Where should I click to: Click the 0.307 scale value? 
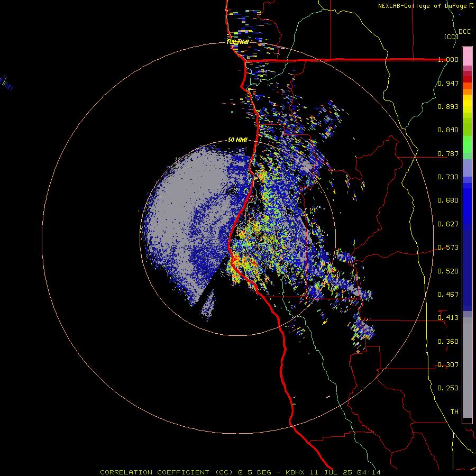(x=448, y=365)
